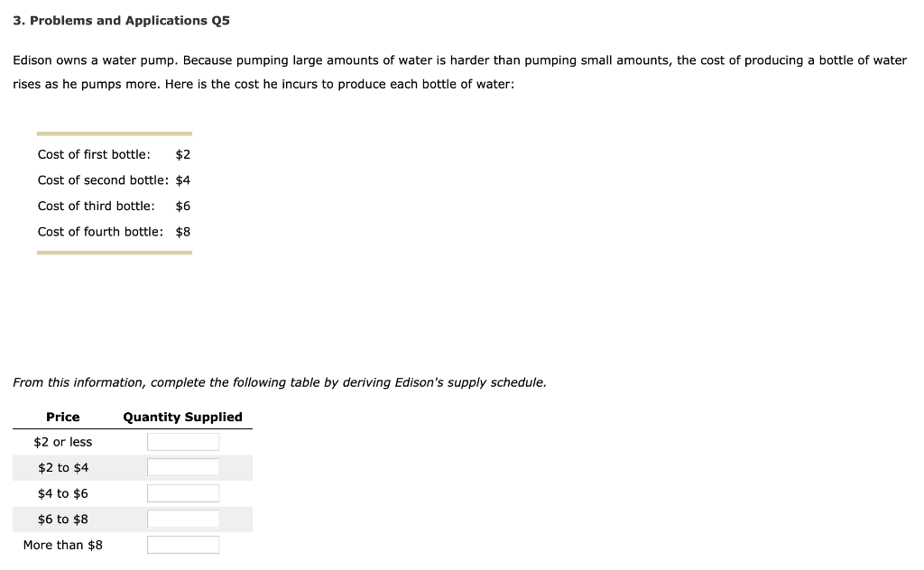924x570 pixels.
Task: Click the "$4 to $6" row label
Action: click(62, 492)
